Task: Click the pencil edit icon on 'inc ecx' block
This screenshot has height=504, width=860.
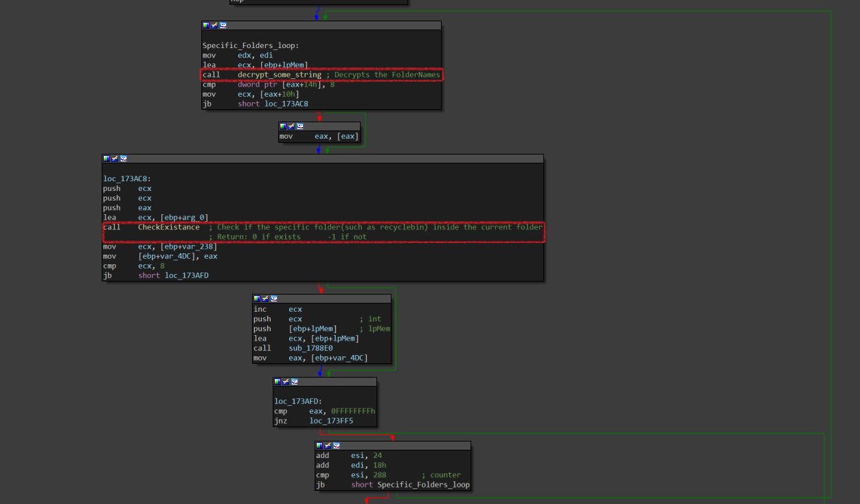Action: pyautogui.click(x=265, y=299)
